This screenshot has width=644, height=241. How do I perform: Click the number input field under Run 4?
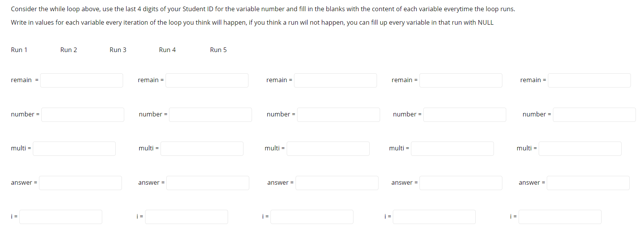point(464,115)
